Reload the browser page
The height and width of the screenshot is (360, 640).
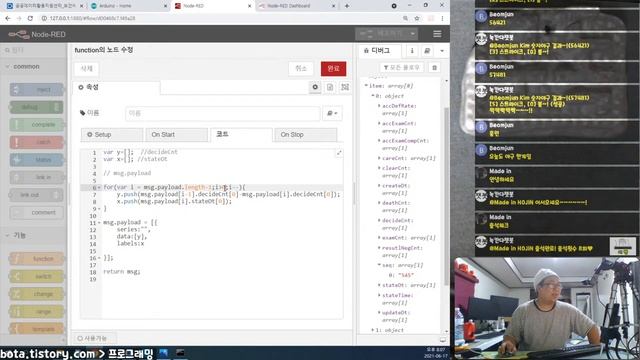click(30, 18)
